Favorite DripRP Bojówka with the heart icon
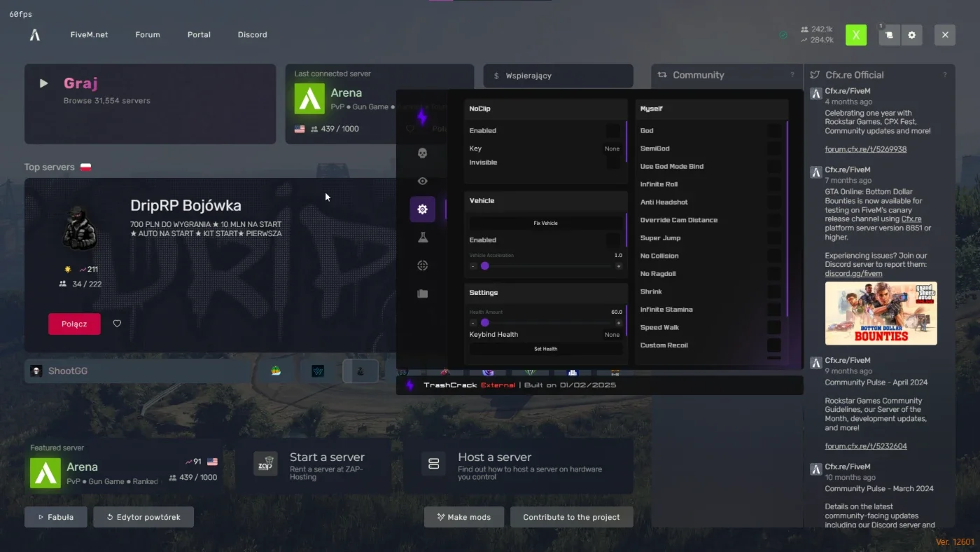This screenshot has height=552, width=980. (117, 324)
